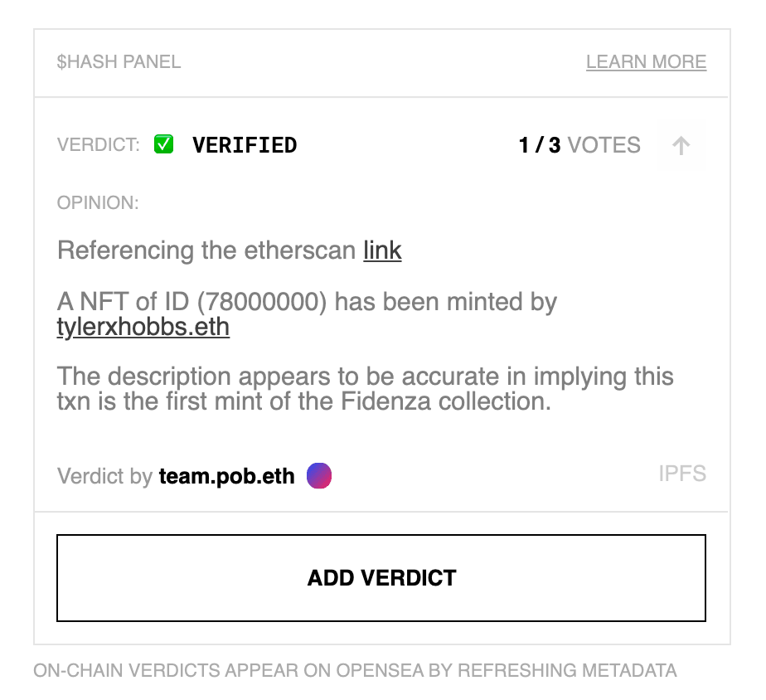The height and width of the screenshot is (700, 766).
Task: Click the 1 / 3 VOTES counter
Action: (579, 145)
